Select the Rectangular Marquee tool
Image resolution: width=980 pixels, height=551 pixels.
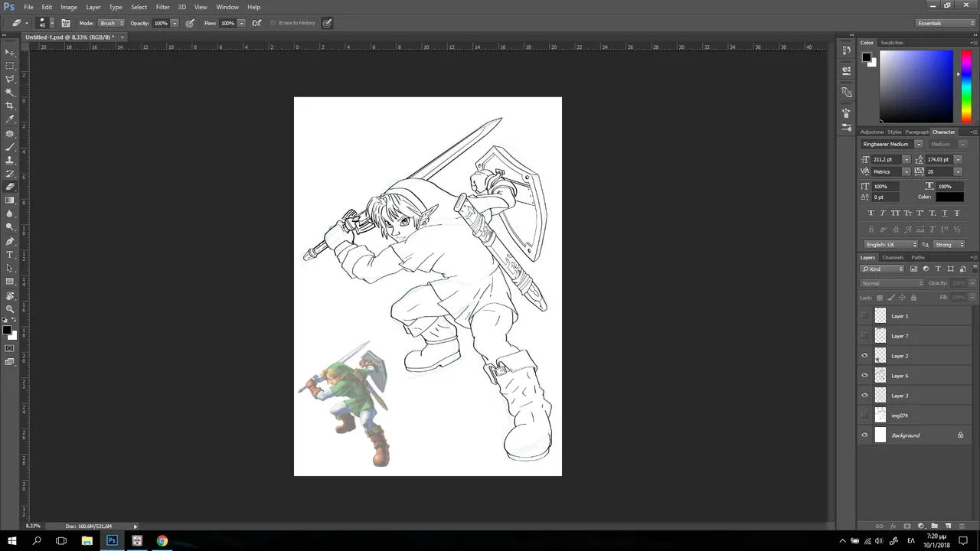(x=10, y=65)
